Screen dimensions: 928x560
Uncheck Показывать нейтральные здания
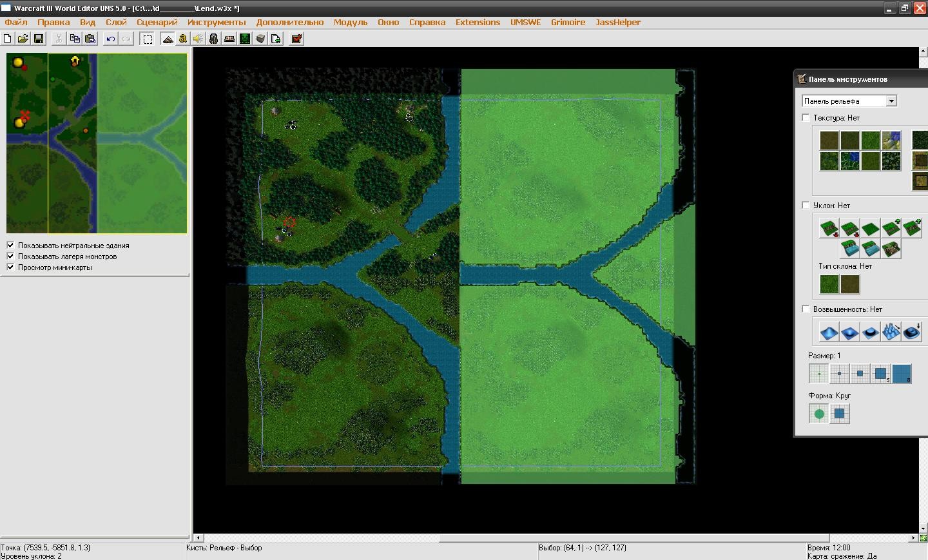tap(10, 245)
